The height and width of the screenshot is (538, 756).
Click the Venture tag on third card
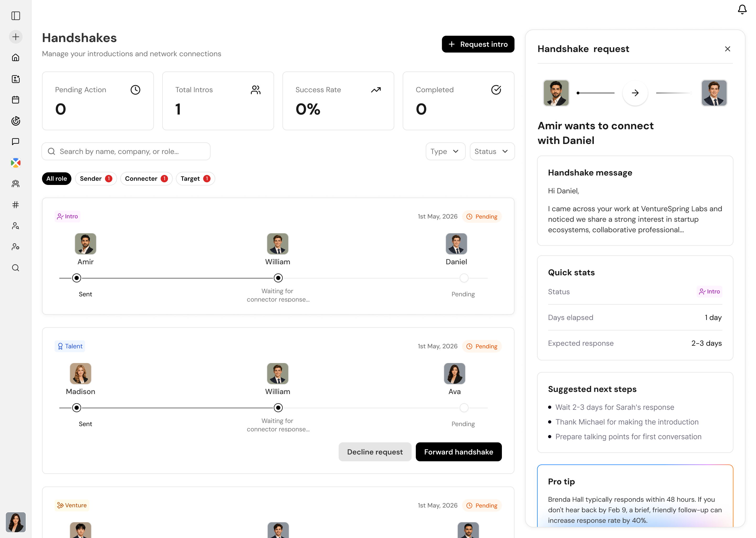tap(72, 505)
